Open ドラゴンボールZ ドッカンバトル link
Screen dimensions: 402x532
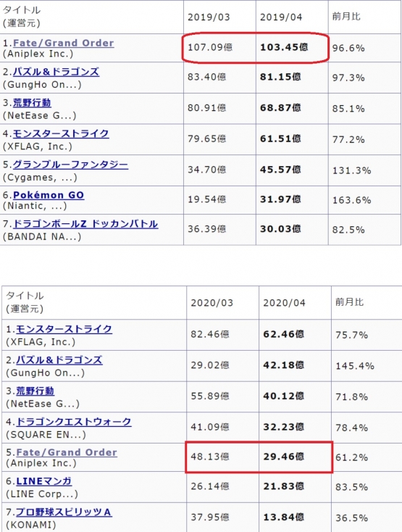click(x=85, y=224)
